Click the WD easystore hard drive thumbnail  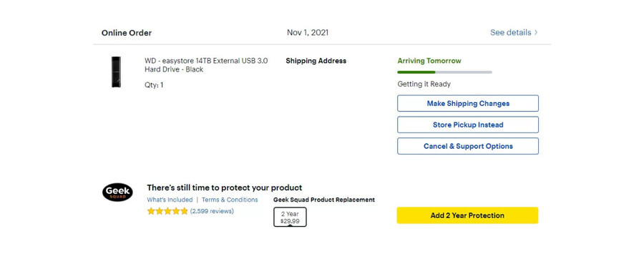(x=116, y=72)
